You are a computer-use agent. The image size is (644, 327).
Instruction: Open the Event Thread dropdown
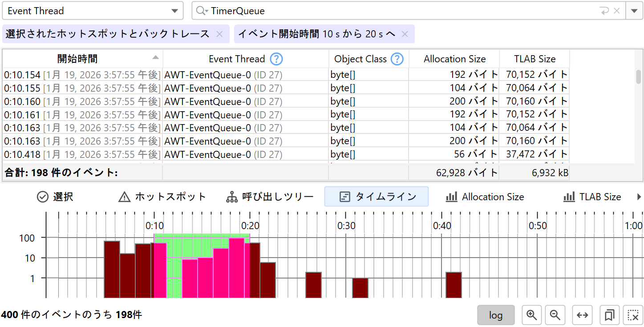[93, 11]
